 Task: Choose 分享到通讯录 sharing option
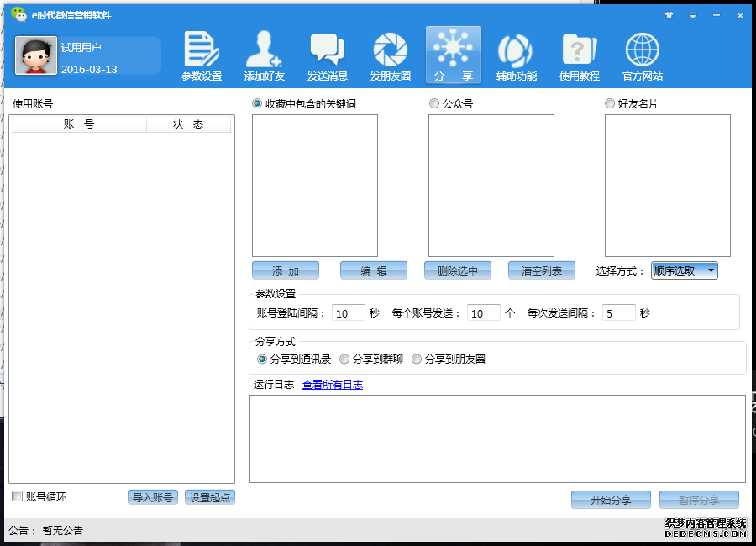click(262, 359)
